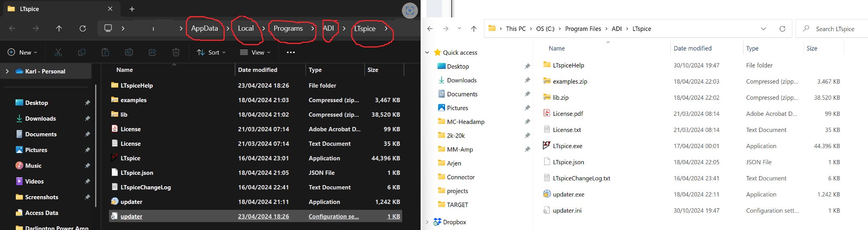Select LTspice application icon in dark window

tap(114, 158)
